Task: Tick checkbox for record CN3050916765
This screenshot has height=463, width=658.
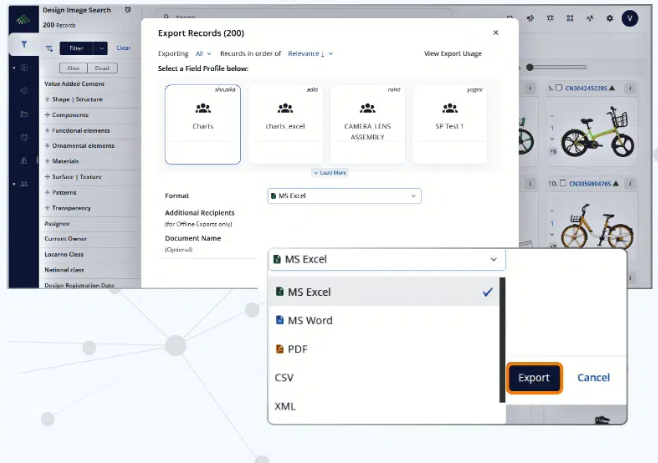Action: [565, 184]
